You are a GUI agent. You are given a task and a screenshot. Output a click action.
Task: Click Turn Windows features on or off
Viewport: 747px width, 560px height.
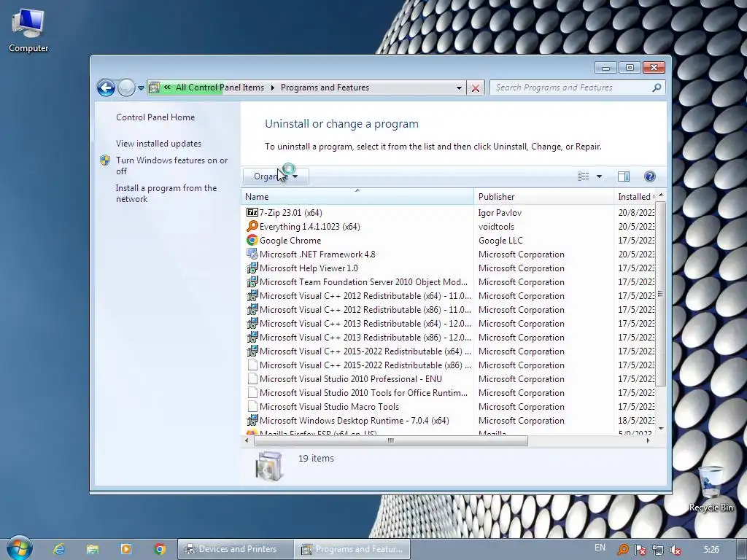click(171, 166)
